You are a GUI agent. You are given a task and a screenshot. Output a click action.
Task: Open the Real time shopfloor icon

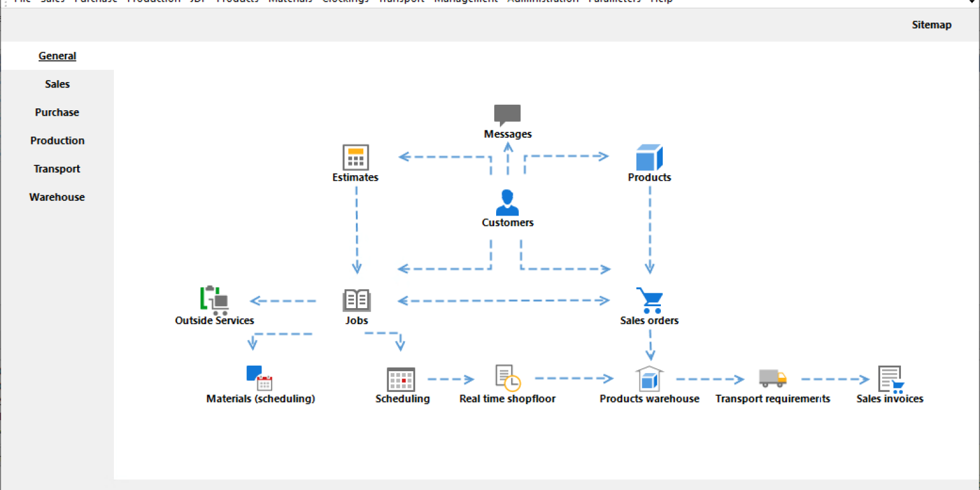(507, 378)
